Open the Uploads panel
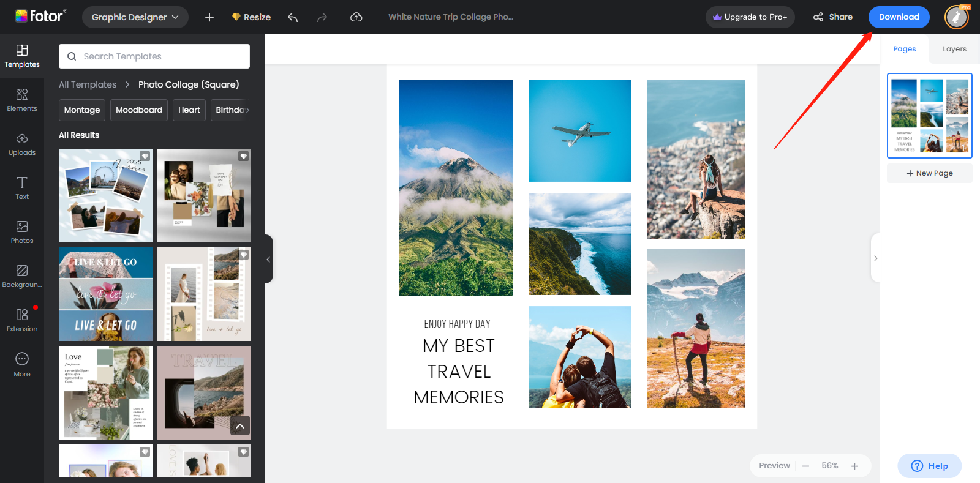Image resolution: width=980 pixels, height=483 pixels. (x=22, y=144)
